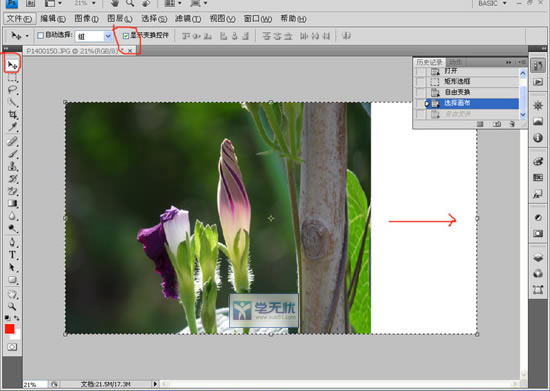This screenshot has height=391, width=550.
Task: Select the Gradient tool
Action: tap(12, 204)
